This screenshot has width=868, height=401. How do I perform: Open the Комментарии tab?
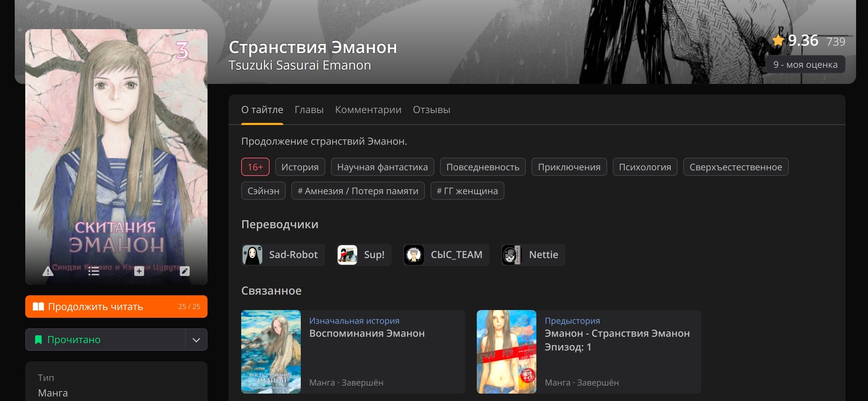point(368,110)
